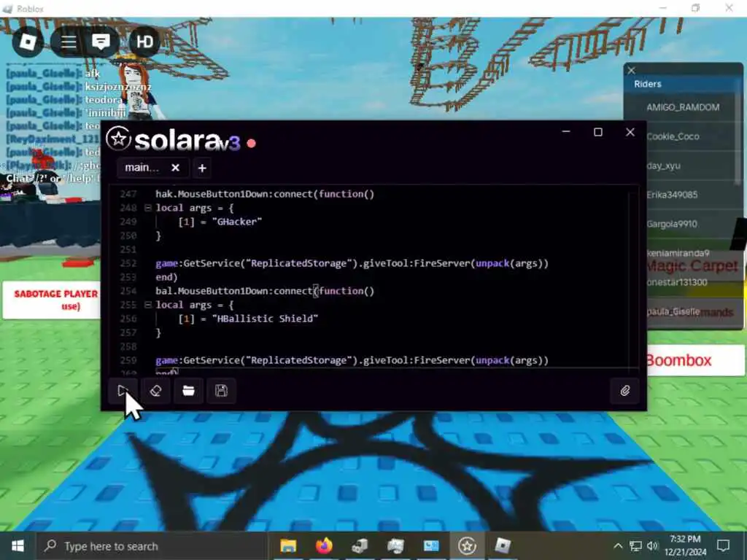Close the main script tab
This screenshot has height=560, width=747.
(175, 168)
